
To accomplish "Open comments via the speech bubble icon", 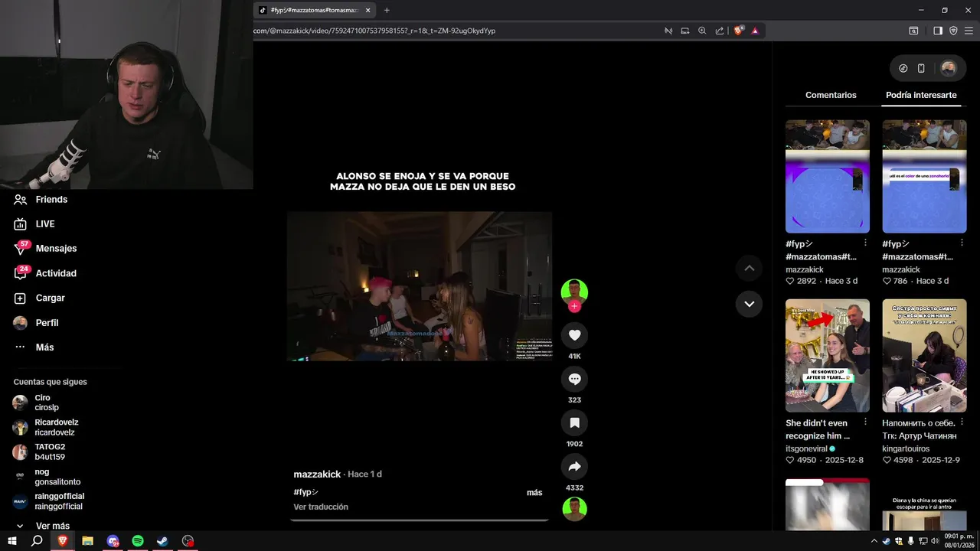I will point(575,379).
